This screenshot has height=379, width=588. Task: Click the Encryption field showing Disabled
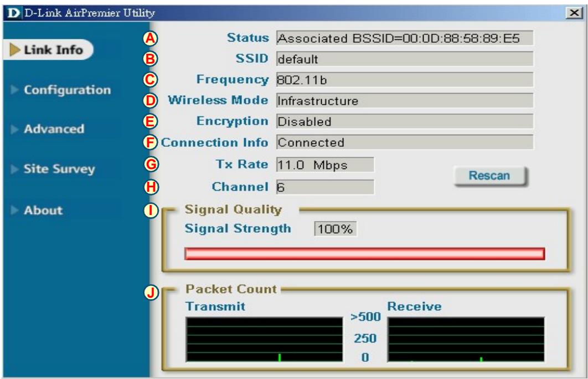[404, 121]
